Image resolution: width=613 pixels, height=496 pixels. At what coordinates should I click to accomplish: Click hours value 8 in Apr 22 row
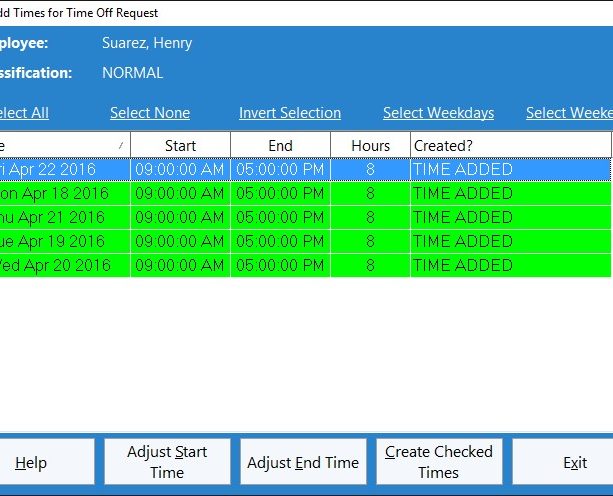370,170
